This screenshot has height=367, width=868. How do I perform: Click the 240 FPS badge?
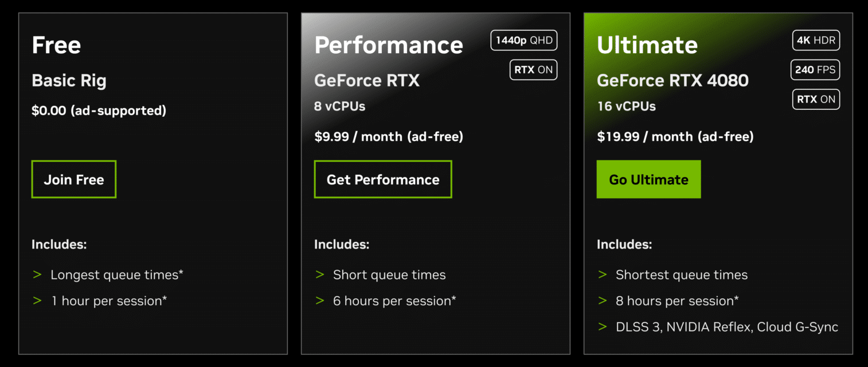[x=815, y=70]
